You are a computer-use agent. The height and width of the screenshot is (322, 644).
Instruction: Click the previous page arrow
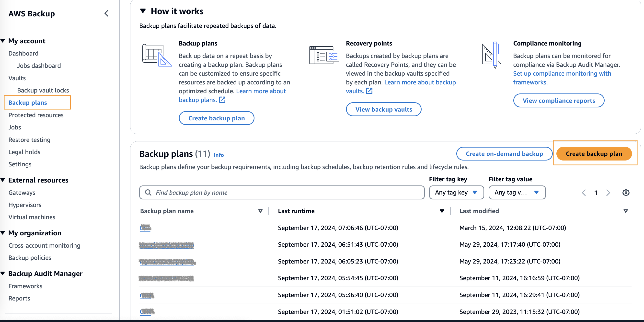tap(584, 193)
